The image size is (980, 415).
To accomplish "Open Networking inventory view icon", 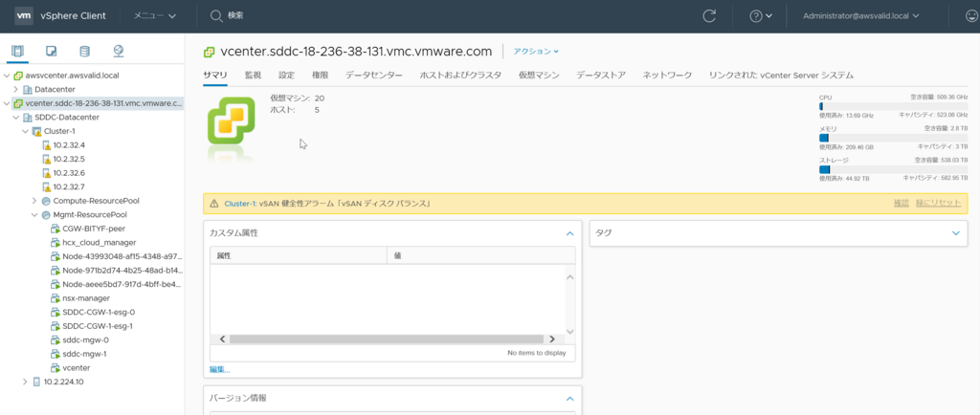I will pos(119,51).
